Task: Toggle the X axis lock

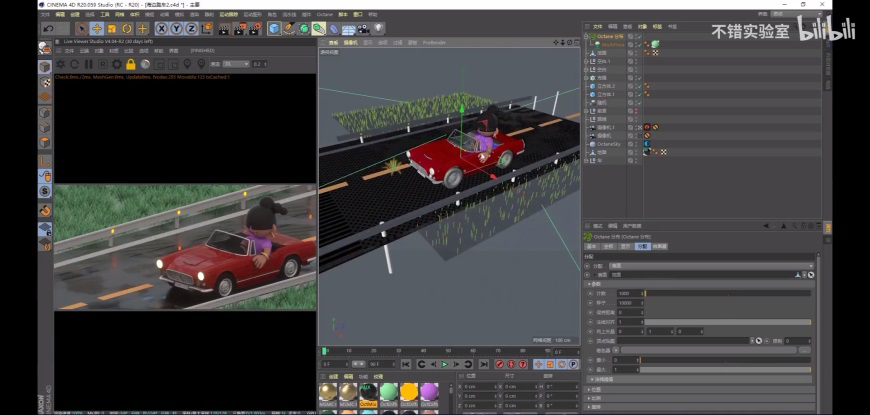Action: point(161,29)
